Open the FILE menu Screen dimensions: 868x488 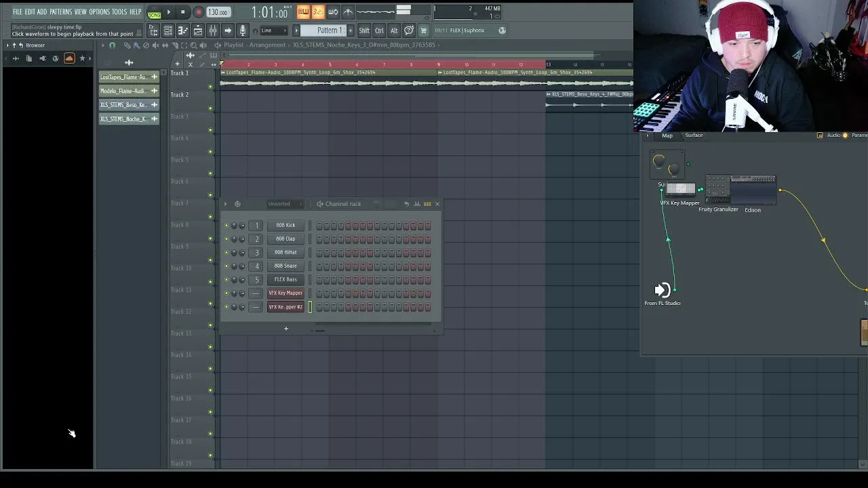[x=17, y=12]
